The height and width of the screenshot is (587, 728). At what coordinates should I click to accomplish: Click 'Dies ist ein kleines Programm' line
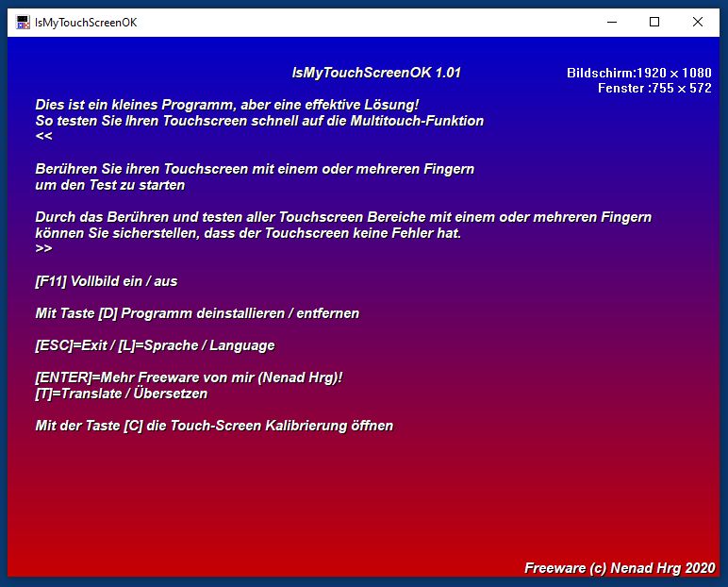tap(227, 105)
